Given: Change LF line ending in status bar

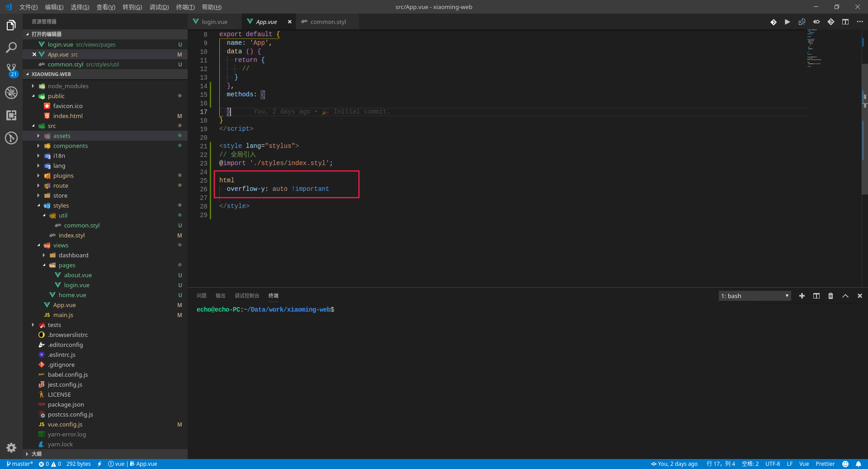Looking at the screenshot, I should pos(790,464).
